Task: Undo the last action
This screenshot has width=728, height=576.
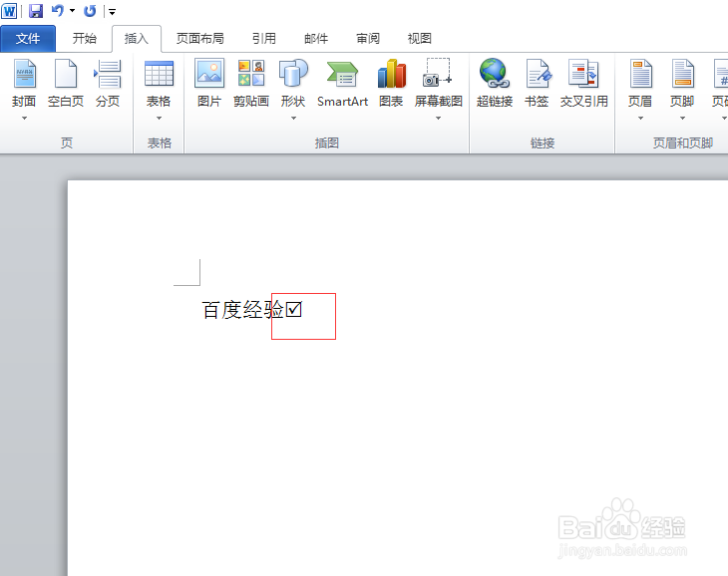Action: coord(57,10)
